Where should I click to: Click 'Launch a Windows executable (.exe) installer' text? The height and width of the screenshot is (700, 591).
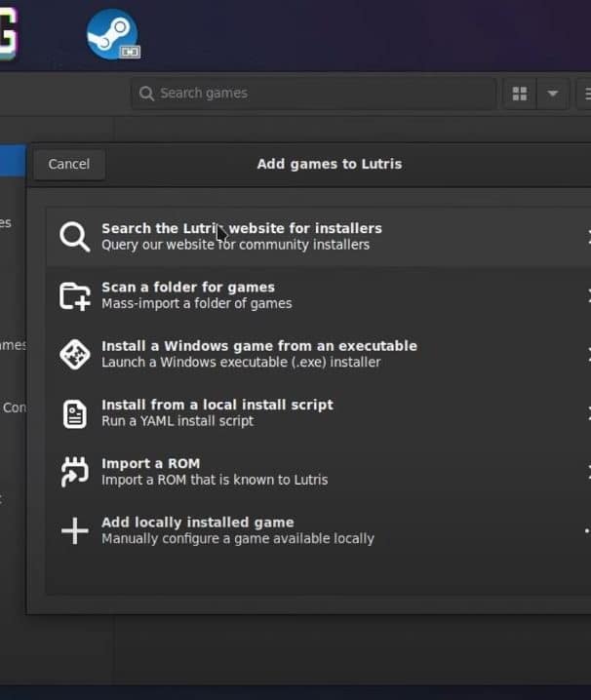[241, 362]
